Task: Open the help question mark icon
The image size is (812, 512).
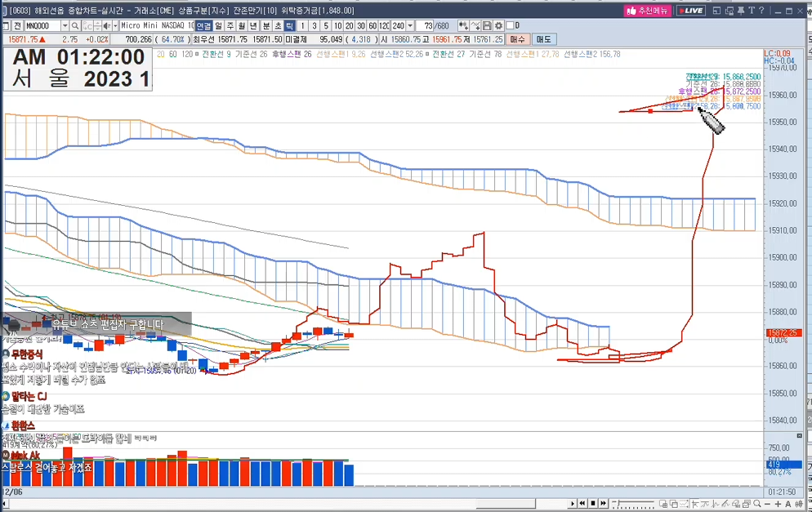Action: 761,11
